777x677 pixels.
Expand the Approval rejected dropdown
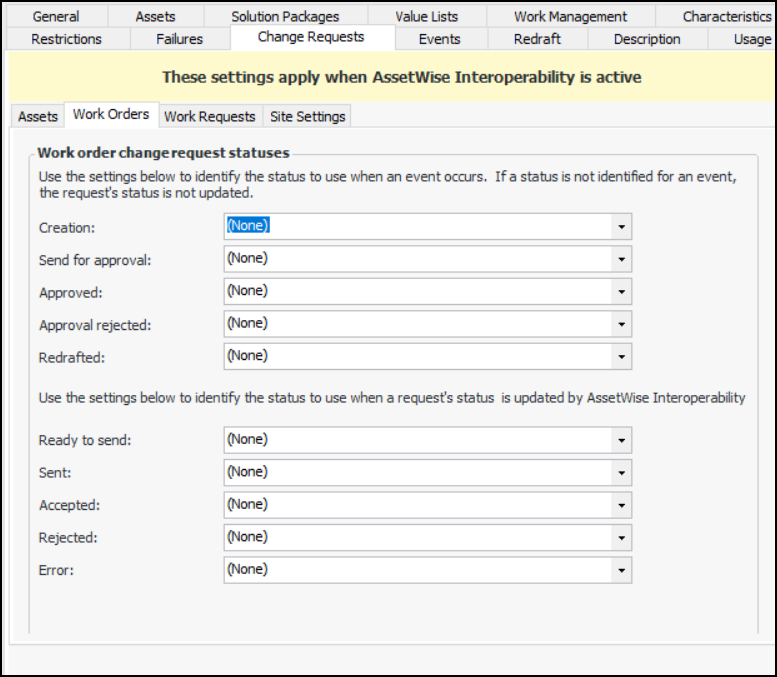coord(621,324)
